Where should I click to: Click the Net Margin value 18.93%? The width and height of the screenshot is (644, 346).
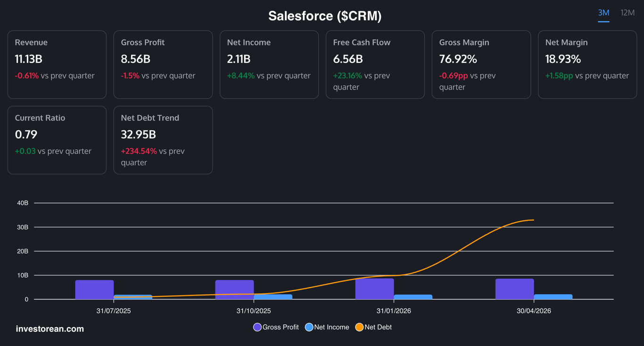coord(563,59)
